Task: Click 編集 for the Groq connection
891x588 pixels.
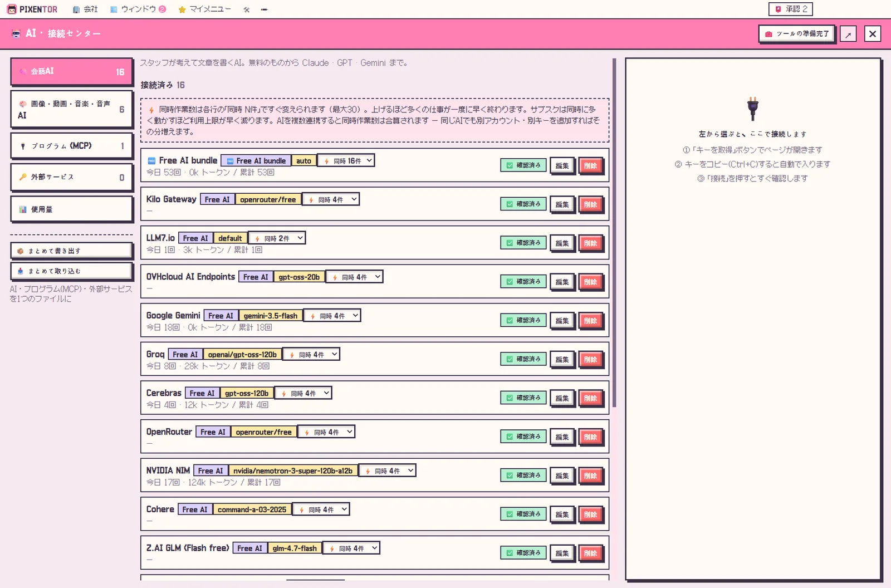Action: 562,359
